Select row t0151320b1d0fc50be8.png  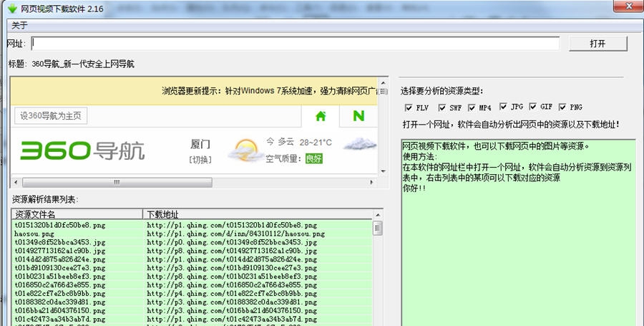pos(192,225)
